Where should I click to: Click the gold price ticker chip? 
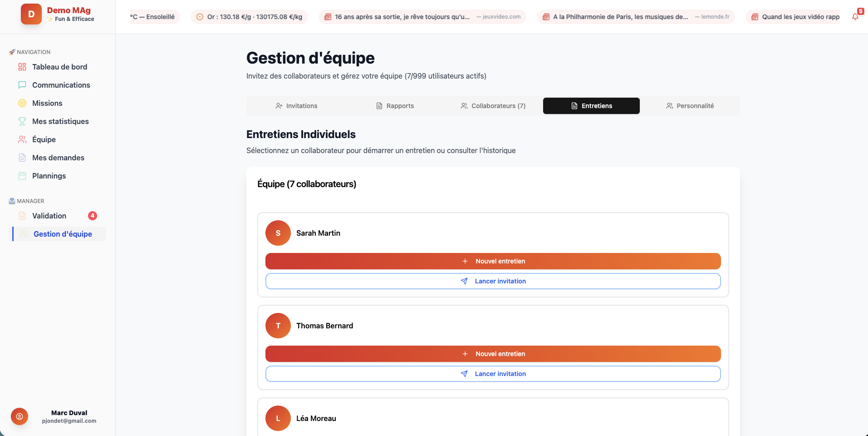click(249, 17)
